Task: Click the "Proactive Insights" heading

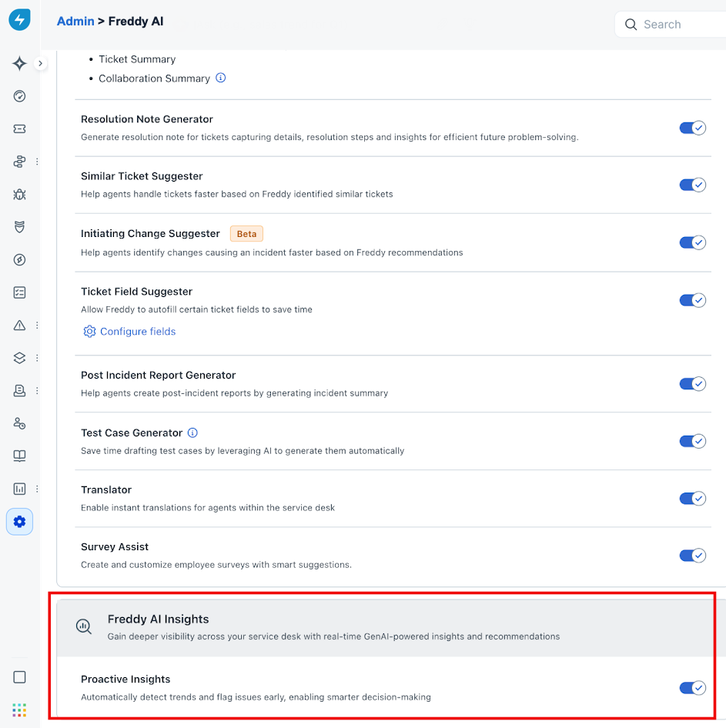Action: (125, 680)
